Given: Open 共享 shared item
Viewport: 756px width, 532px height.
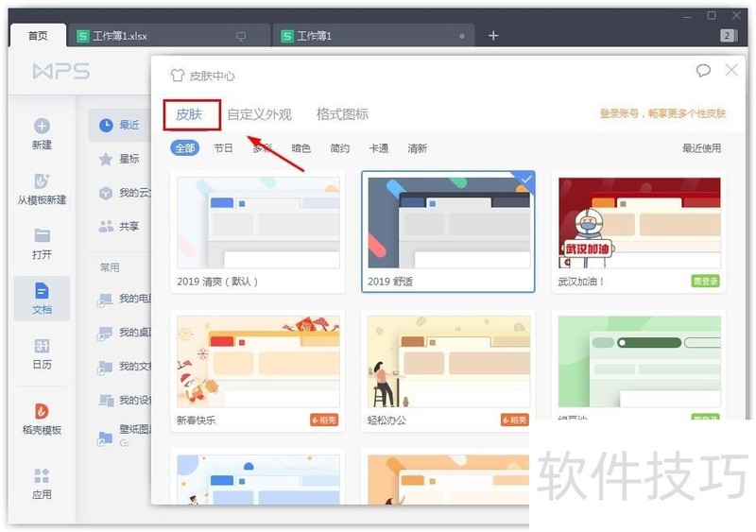Looking at the screenshot, I should coord(120,226).
